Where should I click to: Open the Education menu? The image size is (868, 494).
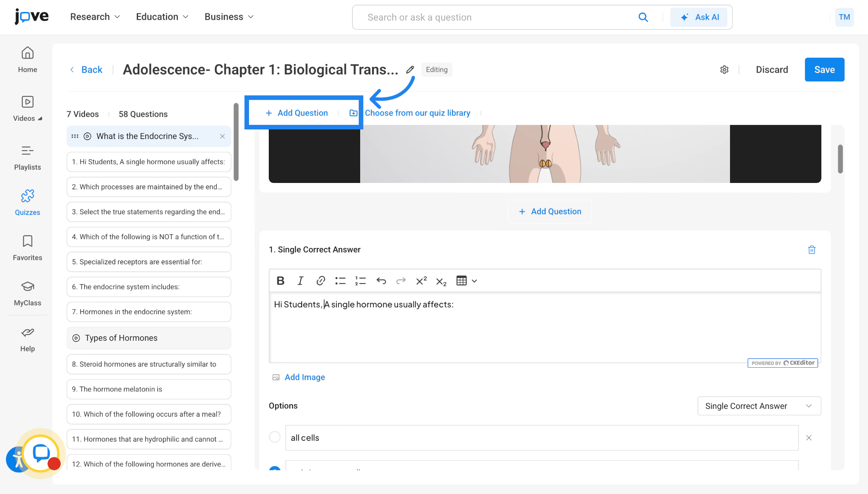click(162, 17)
